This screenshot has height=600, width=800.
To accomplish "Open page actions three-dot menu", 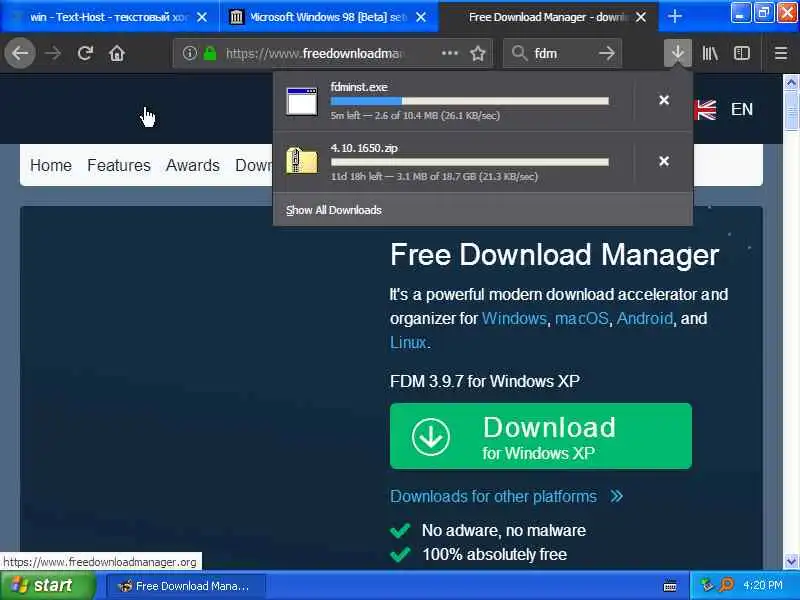I will pyautogui.click(x=449, y=53).
